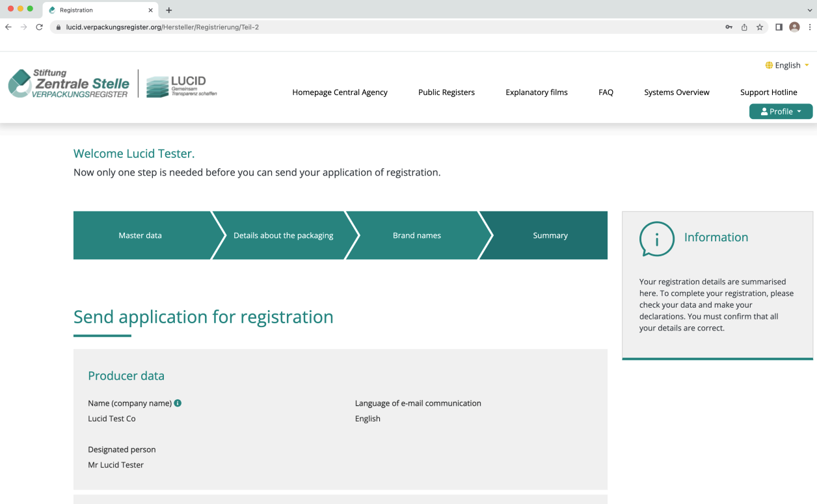Click the company name info icon
Screen dimensions: 817x504
(178, 403)
